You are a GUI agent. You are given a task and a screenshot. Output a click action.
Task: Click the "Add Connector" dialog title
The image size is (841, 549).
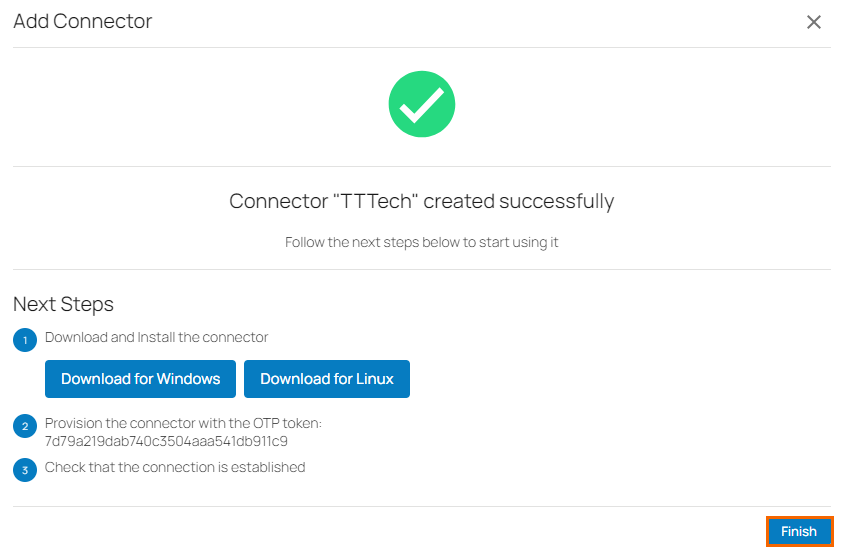coord(82,21)
